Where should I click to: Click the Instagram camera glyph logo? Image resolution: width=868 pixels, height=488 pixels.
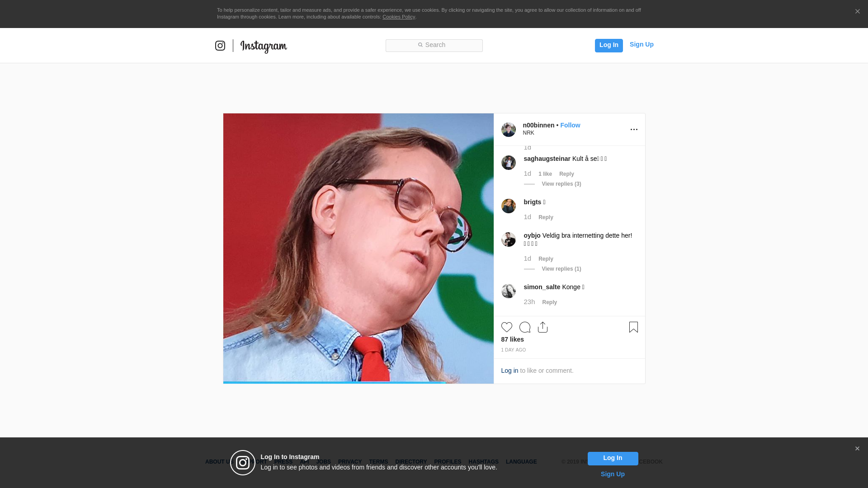(220, 46)
